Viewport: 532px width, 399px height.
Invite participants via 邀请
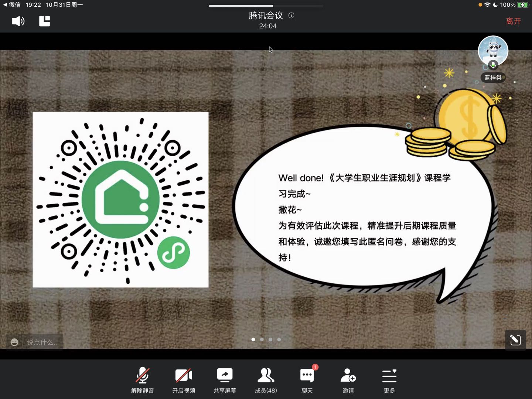(x=348, y=380)
